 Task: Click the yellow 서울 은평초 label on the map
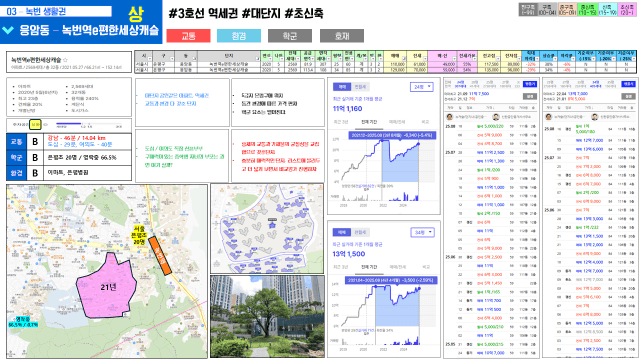click(139, 236)
